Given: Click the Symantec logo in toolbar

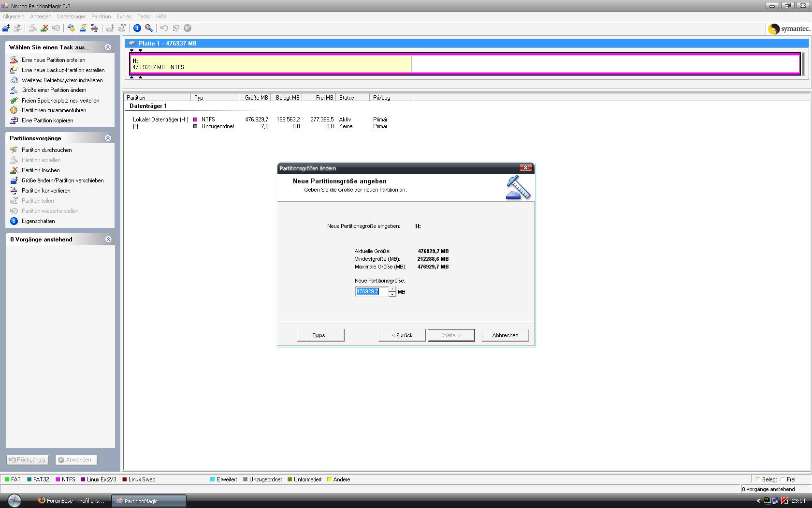Looking at the screenshot, I should point(789,29).
